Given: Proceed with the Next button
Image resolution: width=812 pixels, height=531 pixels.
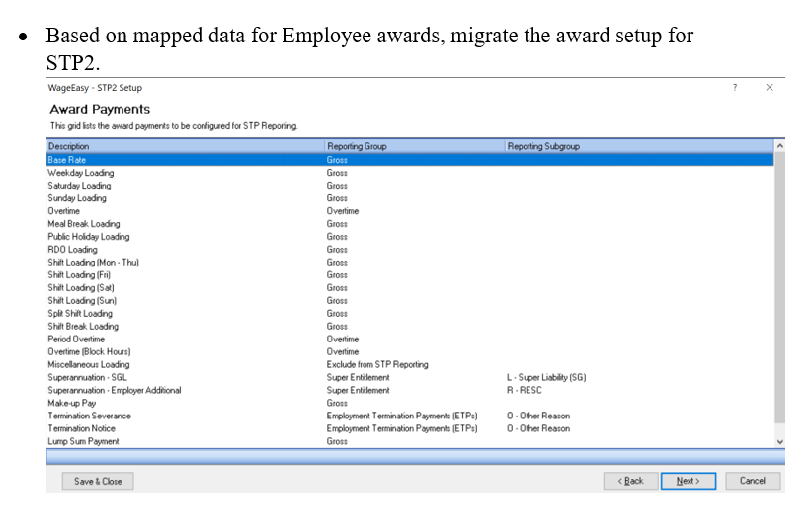Looking at the screenshot, I should (689, 481).
